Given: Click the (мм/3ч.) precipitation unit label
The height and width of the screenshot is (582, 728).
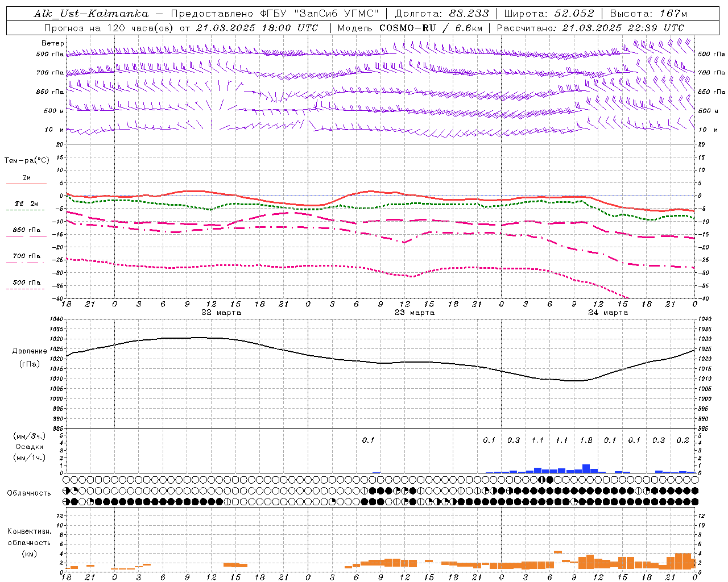Looking at the screenshot, I should coord(29,436).
